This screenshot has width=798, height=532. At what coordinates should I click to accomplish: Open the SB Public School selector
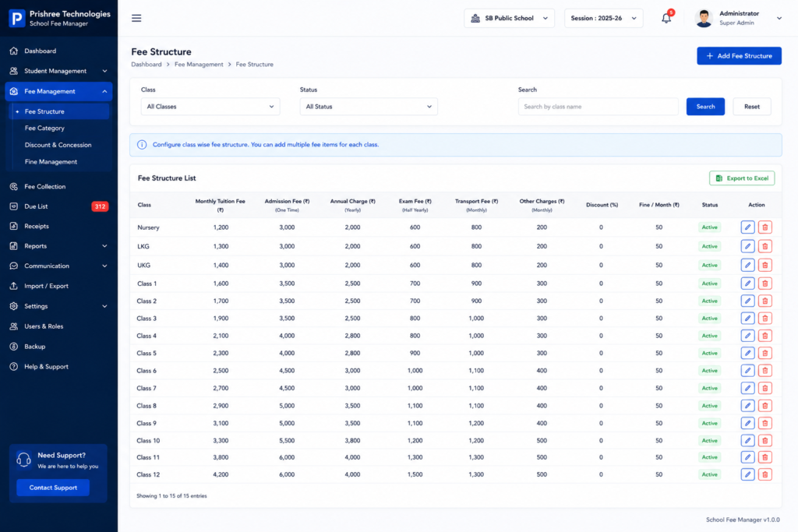[509, 19]
